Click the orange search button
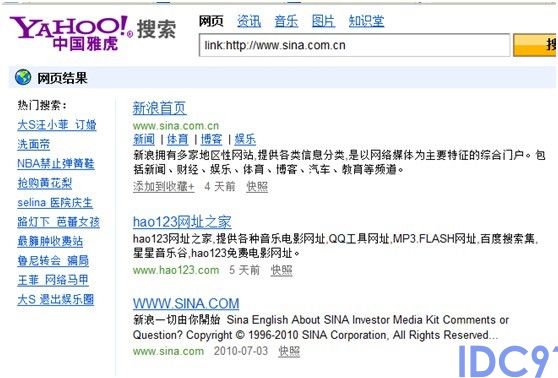Viewport: 558px width, 378px height. 535,45
